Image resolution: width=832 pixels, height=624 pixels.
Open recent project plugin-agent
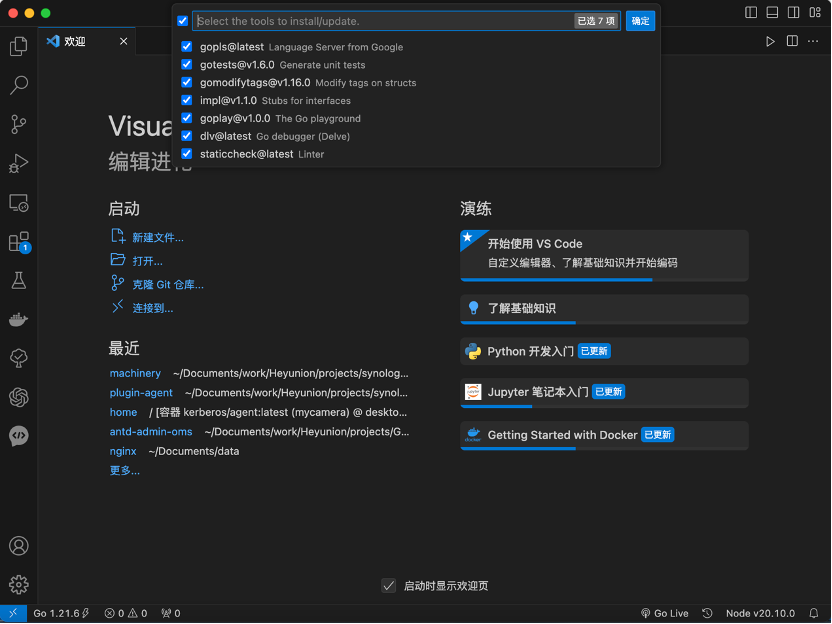point(141,393)
